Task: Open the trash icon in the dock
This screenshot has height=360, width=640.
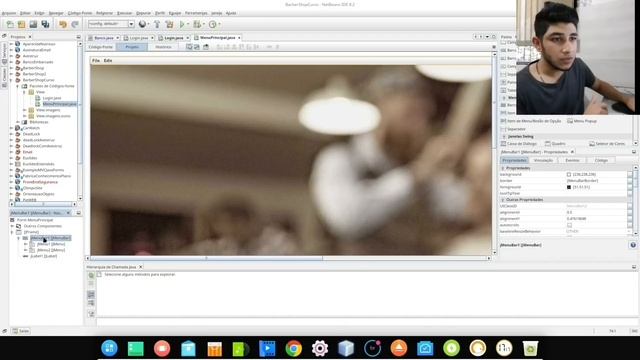Action: coord(530,349)
